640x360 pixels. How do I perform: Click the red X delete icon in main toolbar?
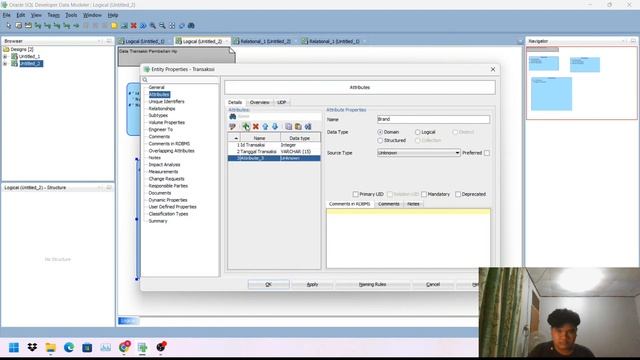(133, 26)
